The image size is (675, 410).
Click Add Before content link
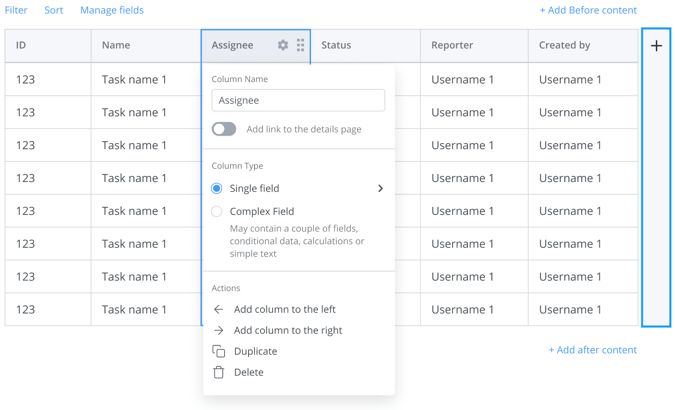[588, 10]
